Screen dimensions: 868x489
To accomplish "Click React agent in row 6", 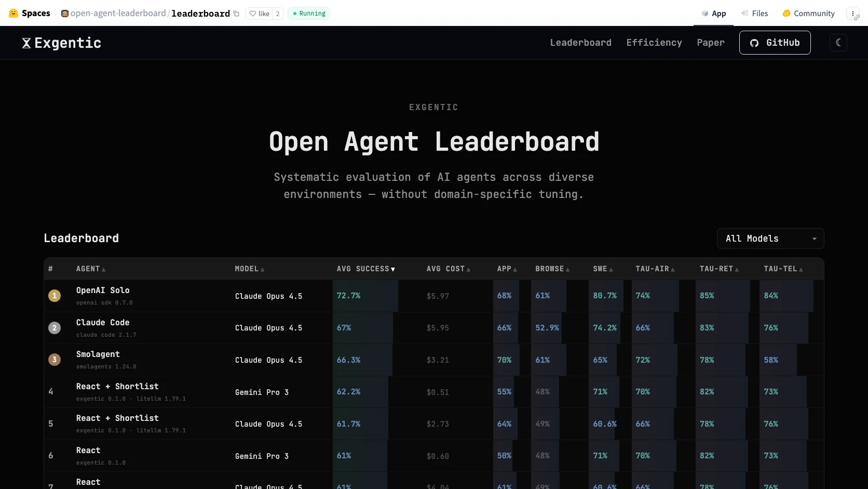I will coord(88,451).
